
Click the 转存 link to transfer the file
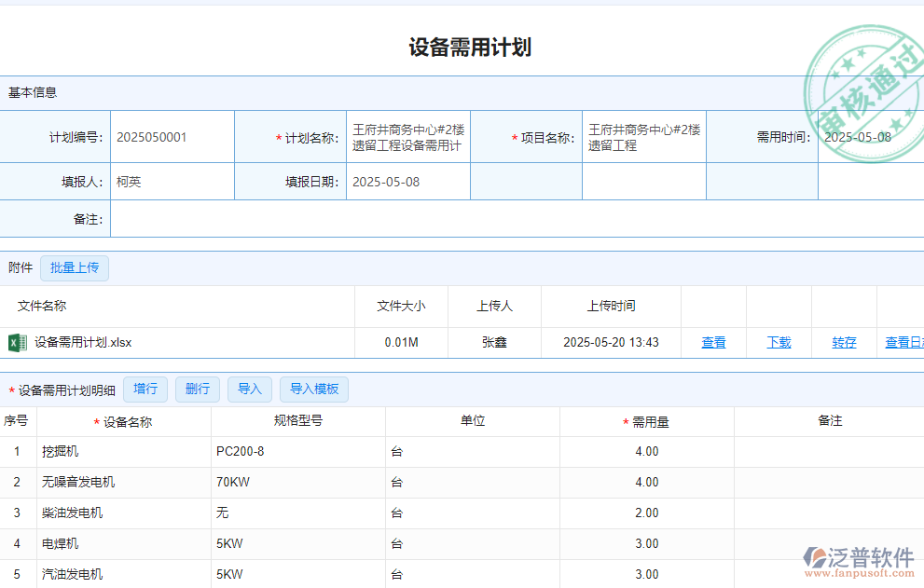pos(844,342)
